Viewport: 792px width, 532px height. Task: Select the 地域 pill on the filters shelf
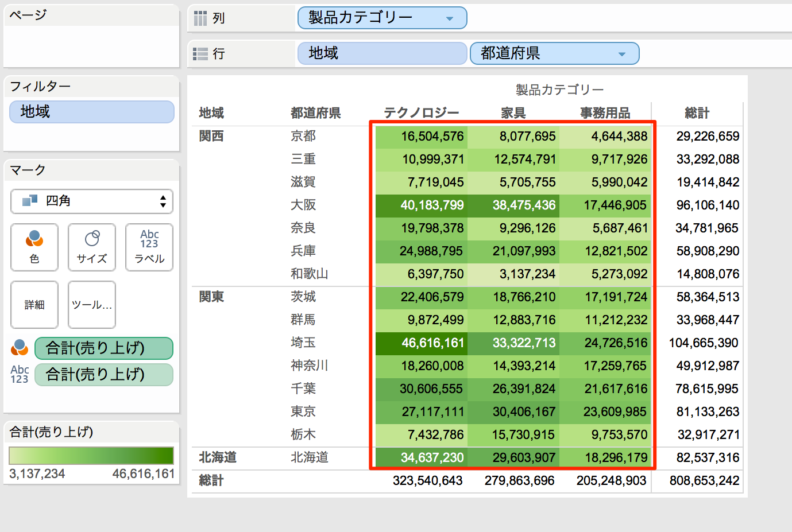point(91,112)
